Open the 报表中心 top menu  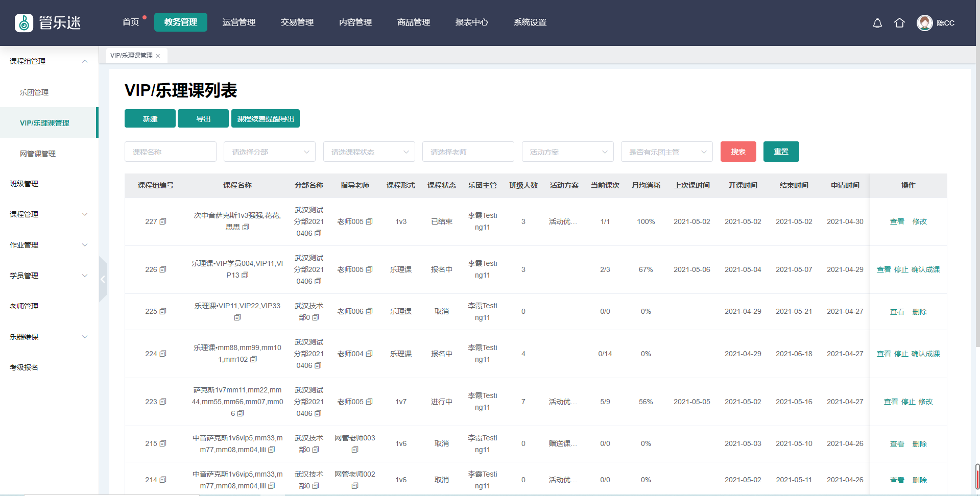(471, 22)
